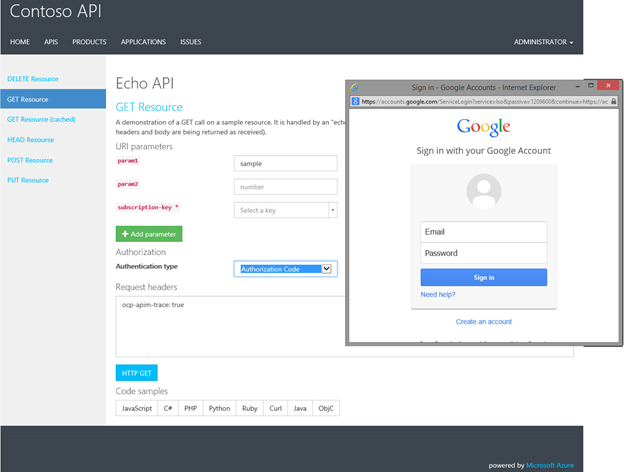Show the Python code sample

click(219, 408)
